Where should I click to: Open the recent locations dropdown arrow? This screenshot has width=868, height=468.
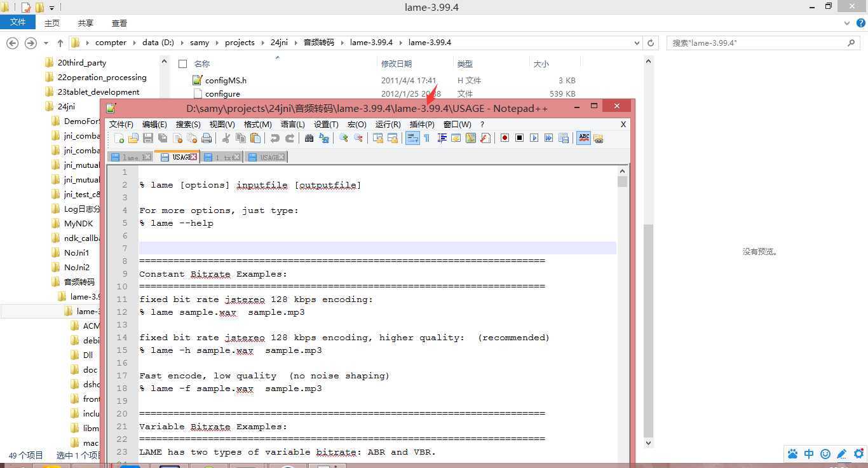tap(46, 43)
